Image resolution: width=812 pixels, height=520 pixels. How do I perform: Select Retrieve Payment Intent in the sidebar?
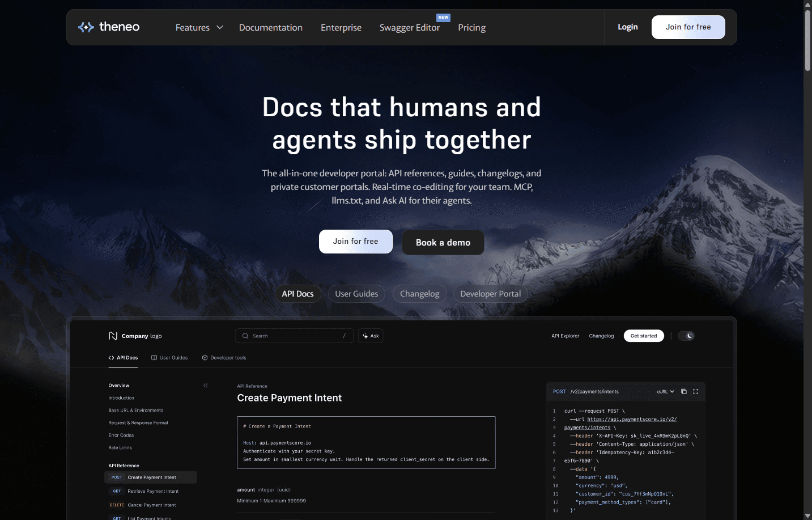click(153, 491)
